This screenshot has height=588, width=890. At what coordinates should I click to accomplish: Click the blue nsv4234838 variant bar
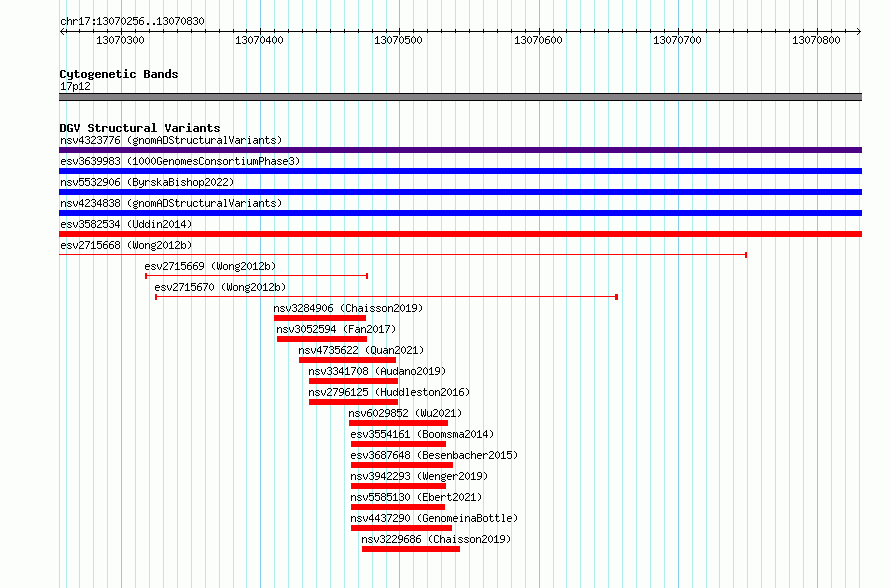(x=460, y=213)
